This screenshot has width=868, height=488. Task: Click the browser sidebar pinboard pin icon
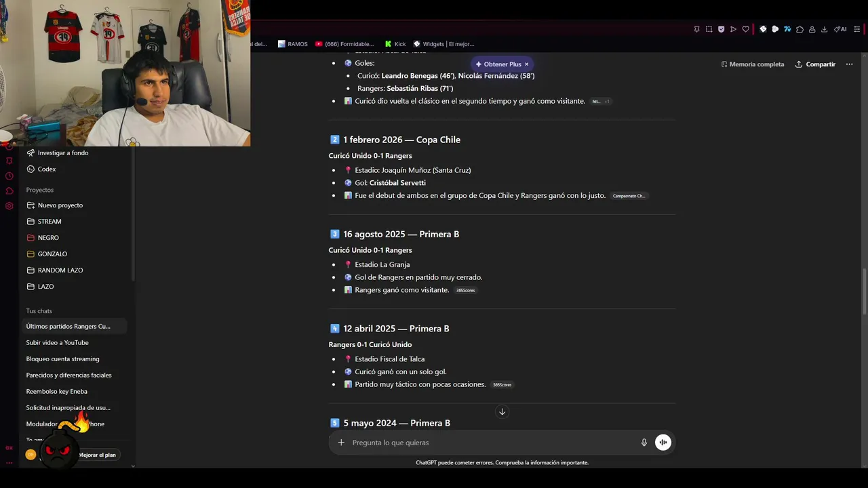(9, 161)
